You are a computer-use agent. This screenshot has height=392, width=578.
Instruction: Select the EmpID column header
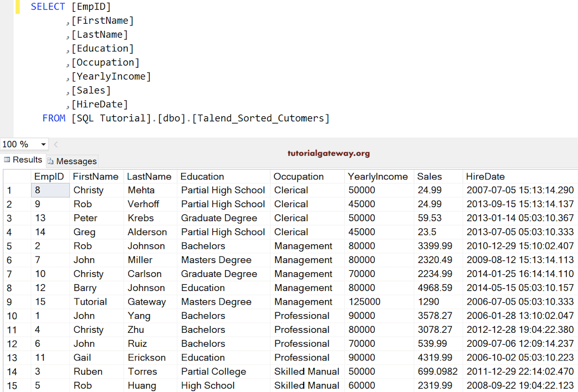49,177
